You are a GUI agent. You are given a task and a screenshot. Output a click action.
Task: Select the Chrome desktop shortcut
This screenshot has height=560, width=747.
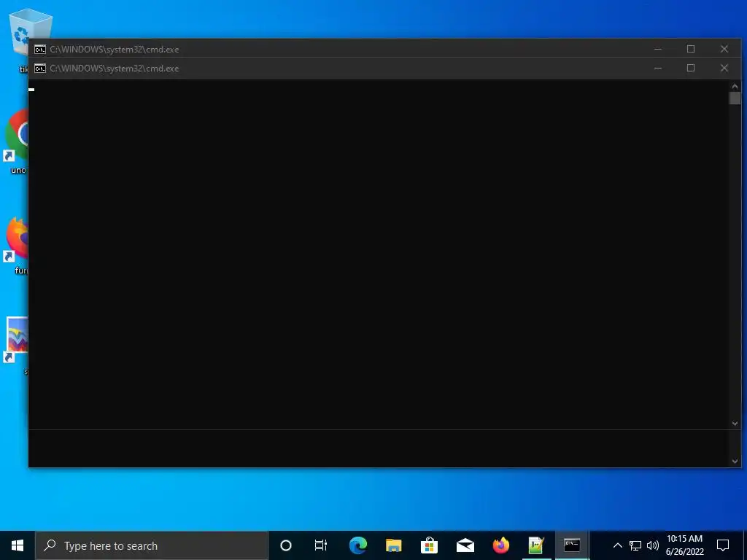[18, 135]
